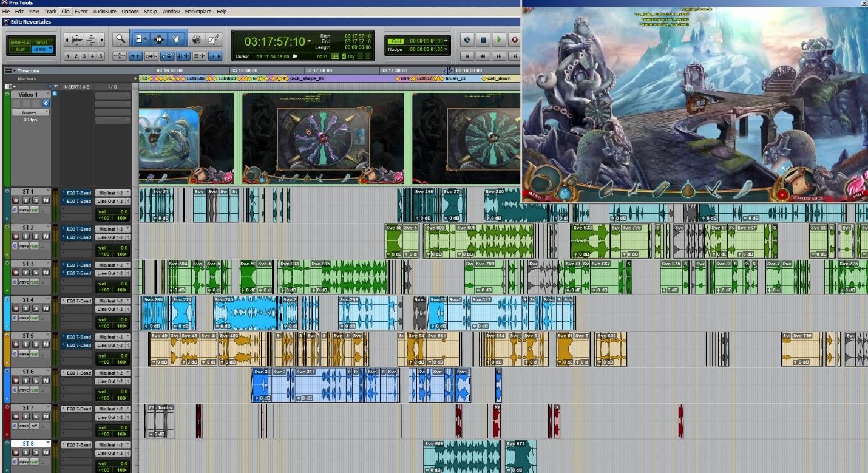
Task: Open the Clip menu
Action: [x=66, y=12]
